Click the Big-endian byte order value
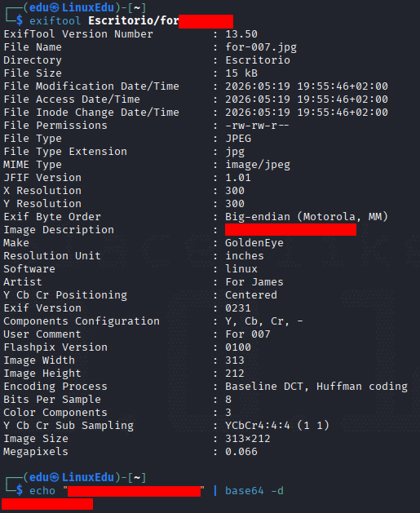Image resolution: width=420 pixels, height=513 pixels. coord(306,217)
